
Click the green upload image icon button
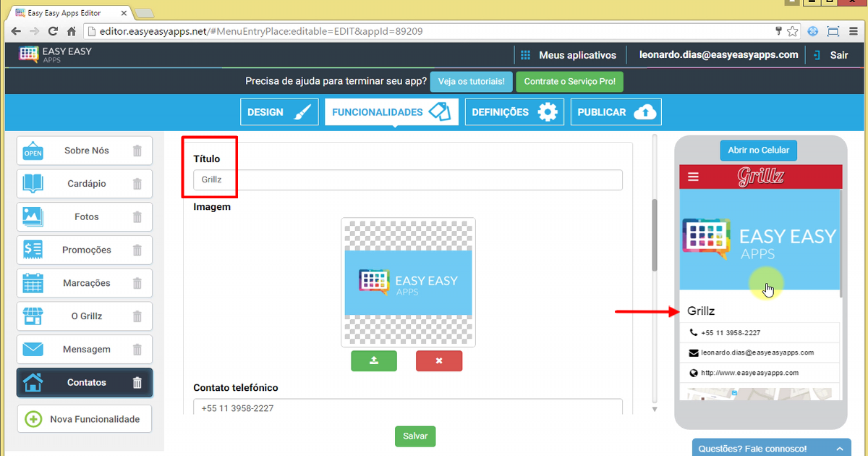pyautogui.click(x=374, y=360)
